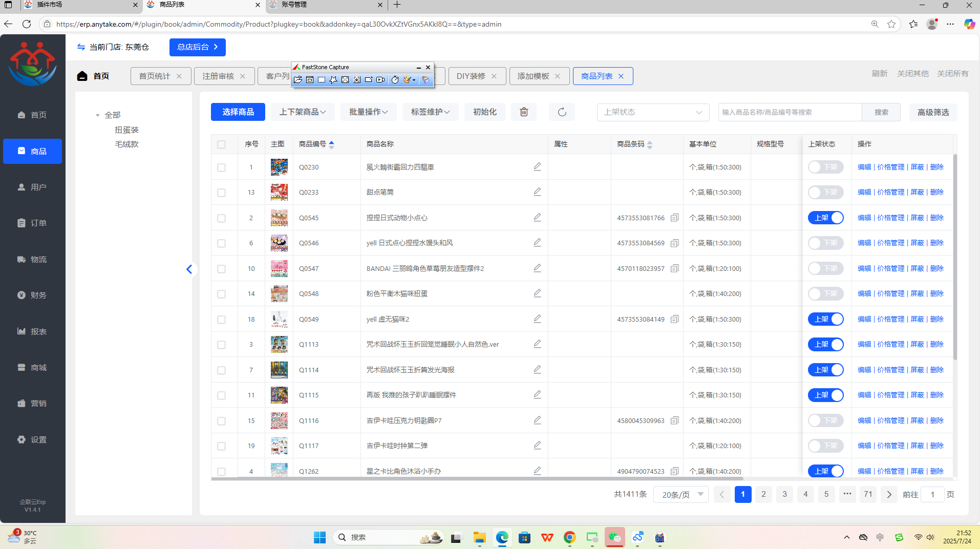
Task: Open the 财务 sidebar section
Action: 32,295
